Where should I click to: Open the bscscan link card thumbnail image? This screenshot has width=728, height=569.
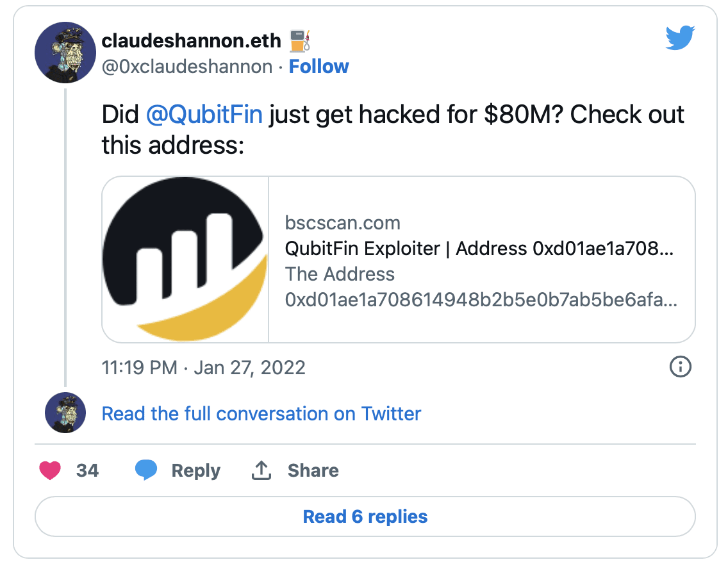pyautogui.click(x=185, y=260)
